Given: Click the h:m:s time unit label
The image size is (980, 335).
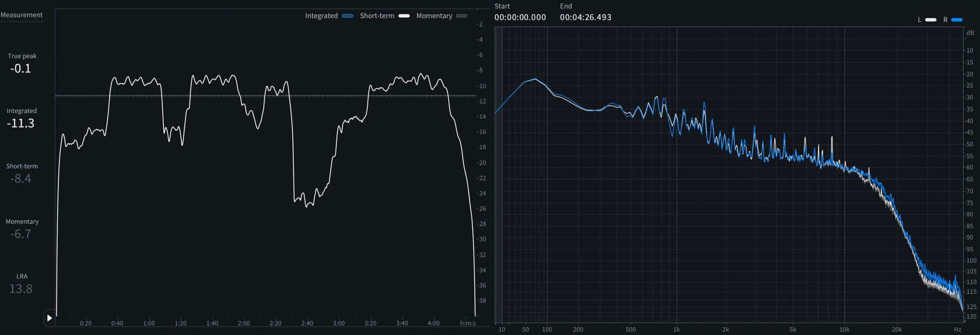Looking at the screenshot, I should [468, 323].
